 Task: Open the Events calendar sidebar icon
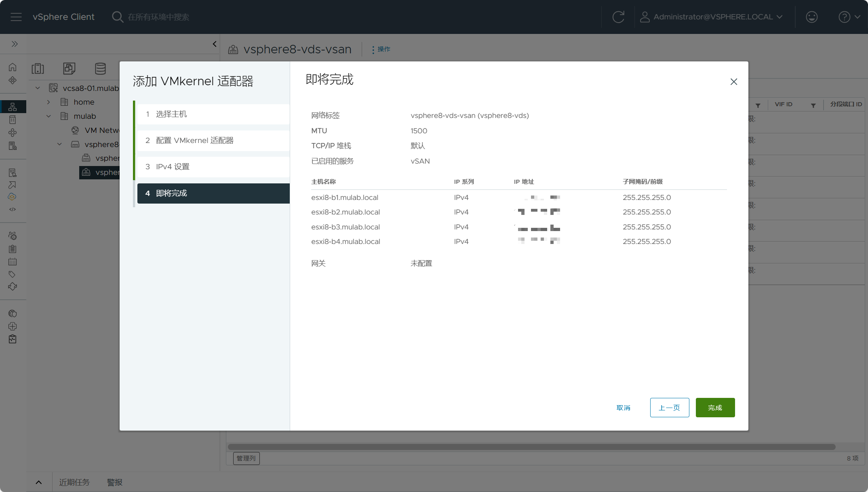tap(13, 262)
